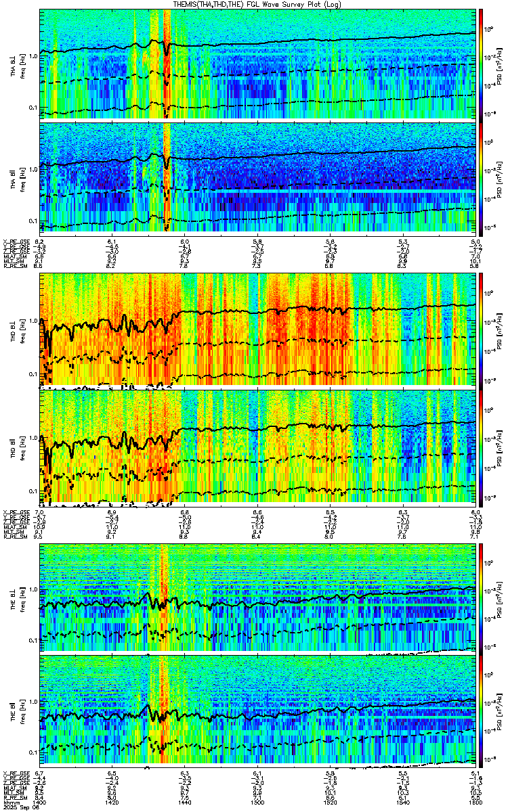Click the color bar beside the THD B-parallel panel
508x812 pixels.
pos(481,448)
